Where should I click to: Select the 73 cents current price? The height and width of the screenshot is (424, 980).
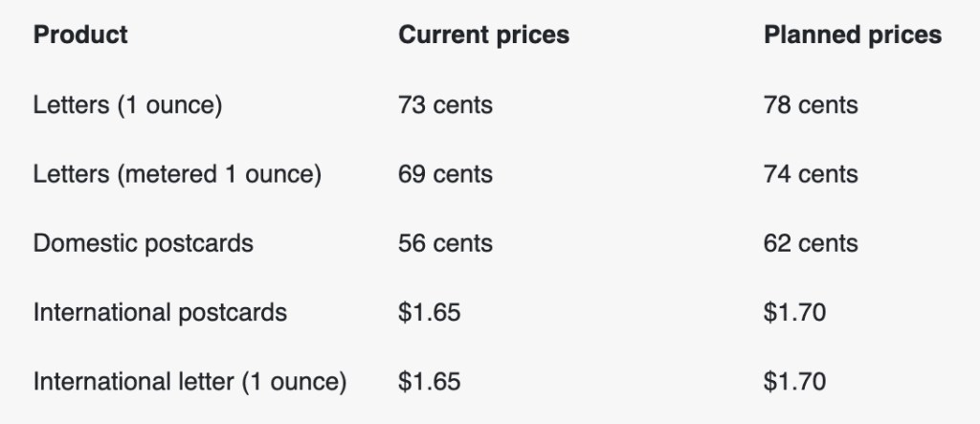(445, 104)
